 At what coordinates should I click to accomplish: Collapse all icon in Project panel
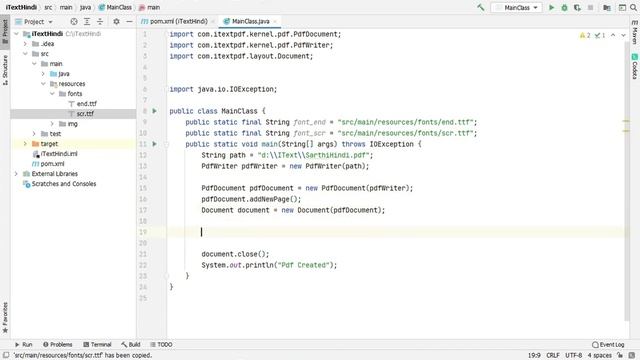click(100, 21)
